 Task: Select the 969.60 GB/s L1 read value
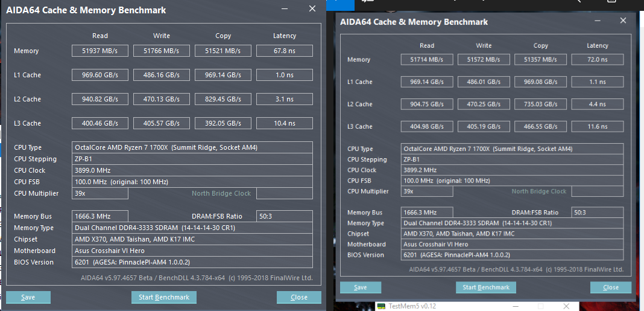coord(100,75)
